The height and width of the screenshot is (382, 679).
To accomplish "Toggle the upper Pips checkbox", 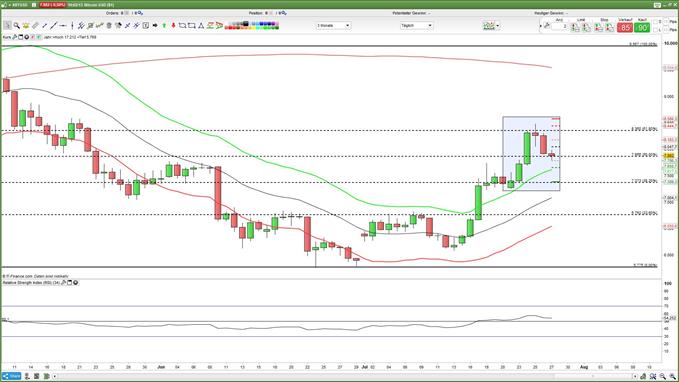I will tap(666, 21).
